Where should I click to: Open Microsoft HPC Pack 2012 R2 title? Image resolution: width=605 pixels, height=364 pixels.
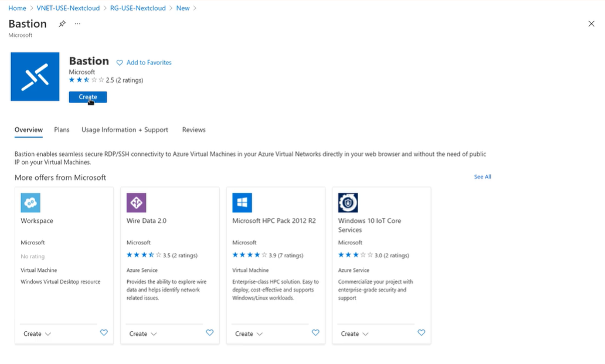tap(274, 221)
